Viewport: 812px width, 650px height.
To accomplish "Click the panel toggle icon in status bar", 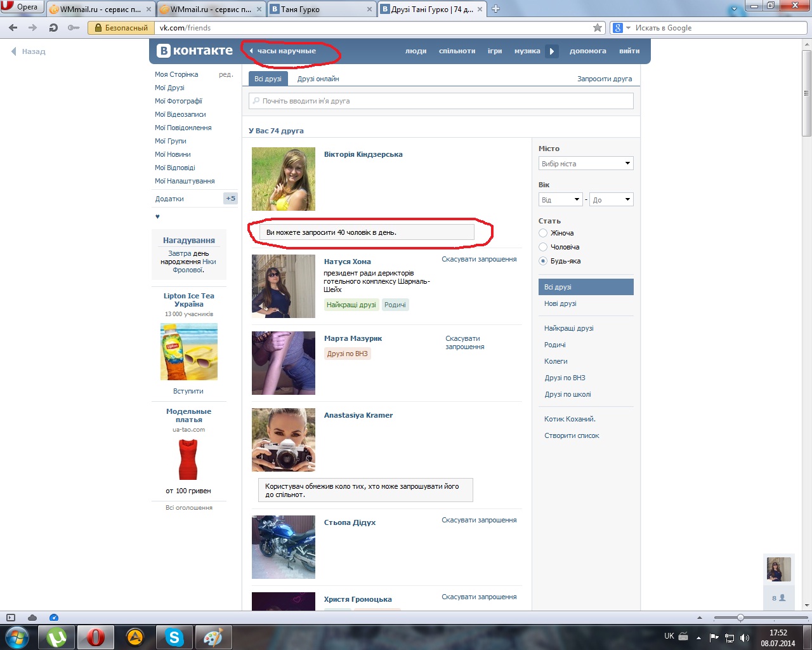I will tap(10, 618).
